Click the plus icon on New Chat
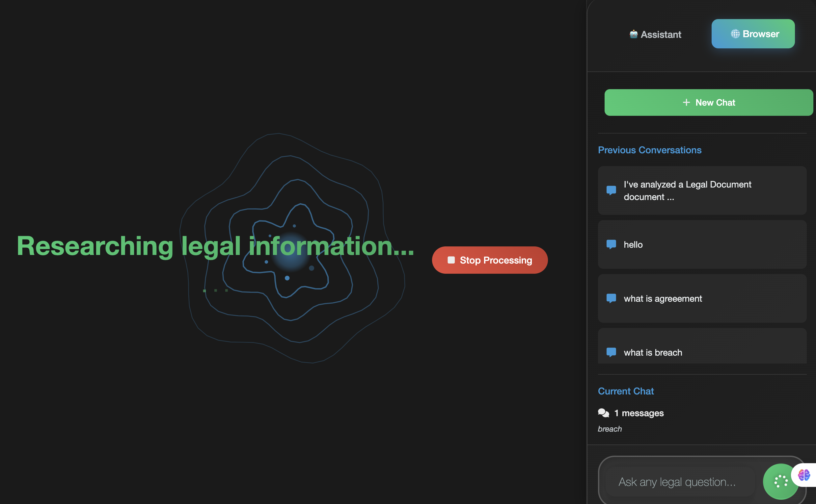The image size is (816, 504). [686, 102]
